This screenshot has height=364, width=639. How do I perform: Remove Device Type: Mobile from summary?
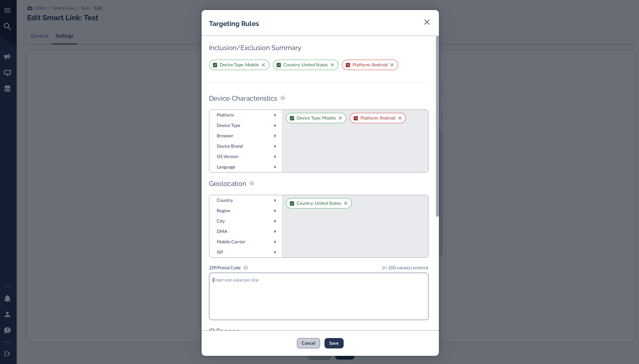[263, 65]
